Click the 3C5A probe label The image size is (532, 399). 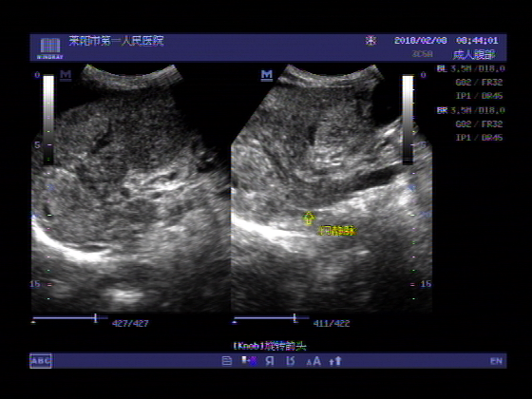click(x=423, y=54)
